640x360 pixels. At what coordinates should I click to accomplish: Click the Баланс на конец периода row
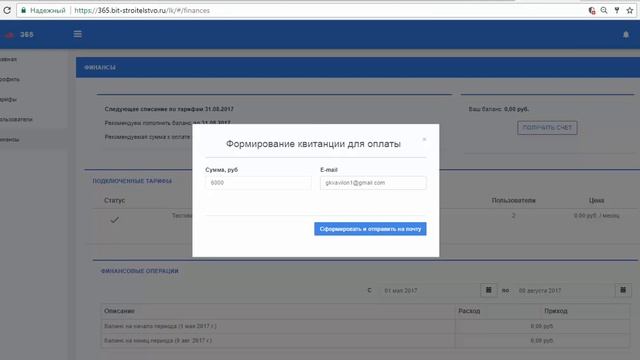point(365,340)
